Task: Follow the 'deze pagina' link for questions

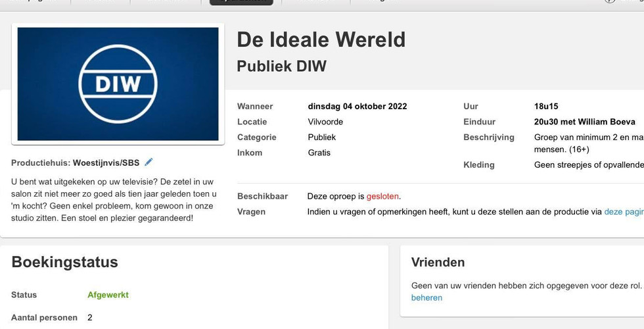Action: tap(624, 212)
